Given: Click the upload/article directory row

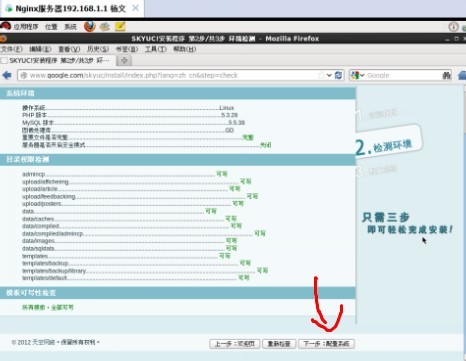Looking at the screenshot, I should 131,189.
